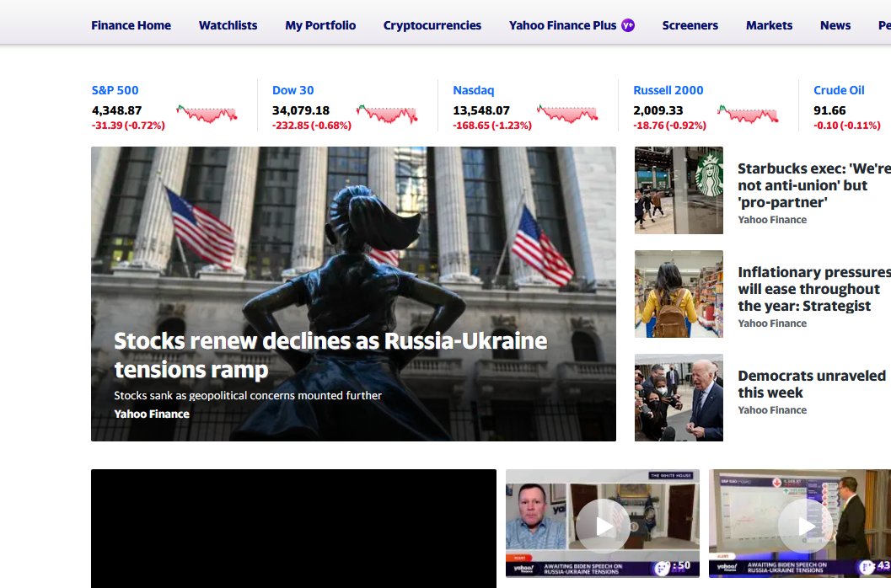Click the grocery shopper thumbnail
The image size is (891, 588).
tap(679, 294)
